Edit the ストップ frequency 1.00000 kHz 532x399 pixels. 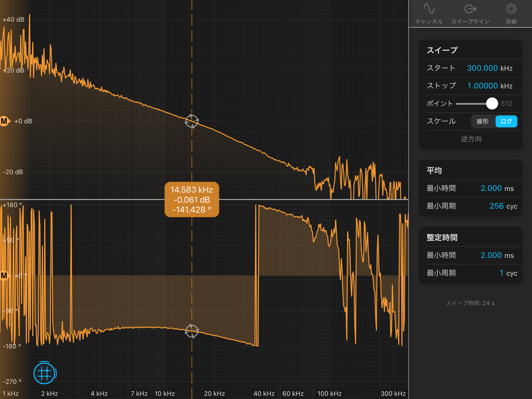click(x=482, y=86)
